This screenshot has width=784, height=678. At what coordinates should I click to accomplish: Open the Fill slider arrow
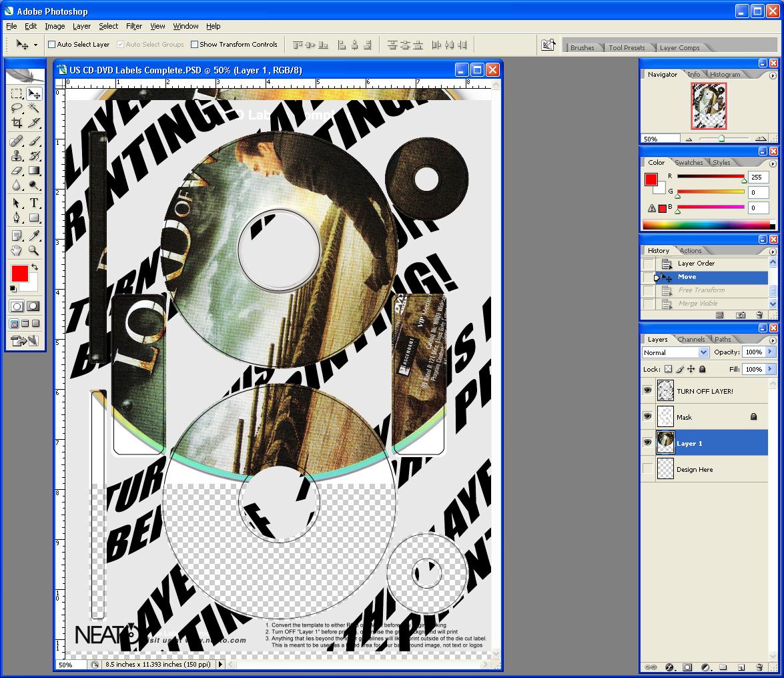pos(770,369)
